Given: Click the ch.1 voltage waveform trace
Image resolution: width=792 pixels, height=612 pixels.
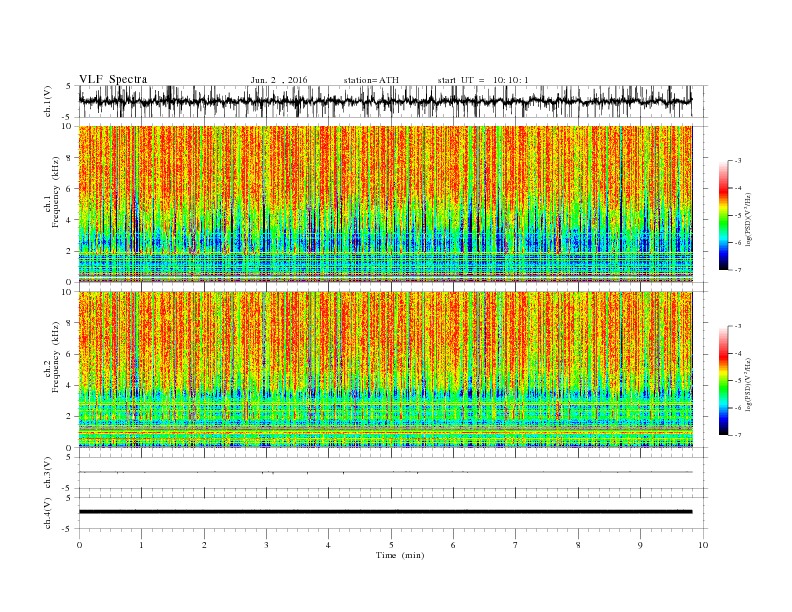Looking at the screenshot, I should (x=385, y=101).
